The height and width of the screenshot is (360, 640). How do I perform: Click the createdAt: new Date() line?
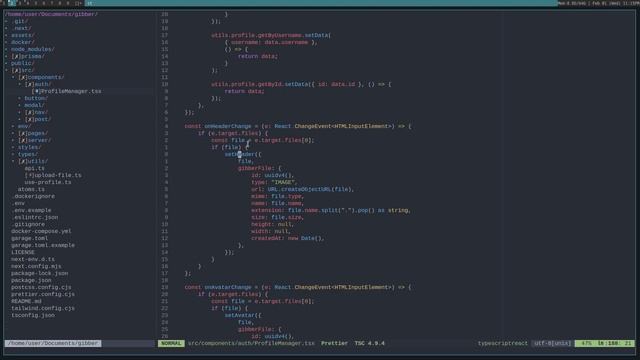tap(288, 238)
